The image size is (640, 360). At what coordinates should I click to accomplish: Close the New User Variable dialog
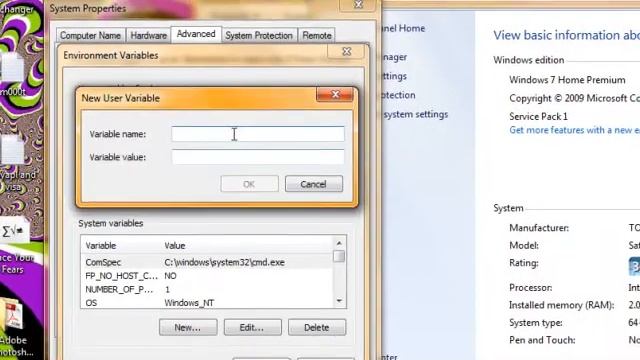tap(335, 95)
